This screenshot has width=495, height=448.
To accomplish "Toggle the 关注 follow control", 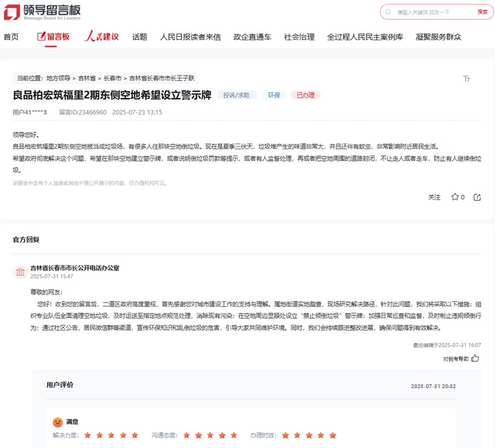I will (433, 197).
